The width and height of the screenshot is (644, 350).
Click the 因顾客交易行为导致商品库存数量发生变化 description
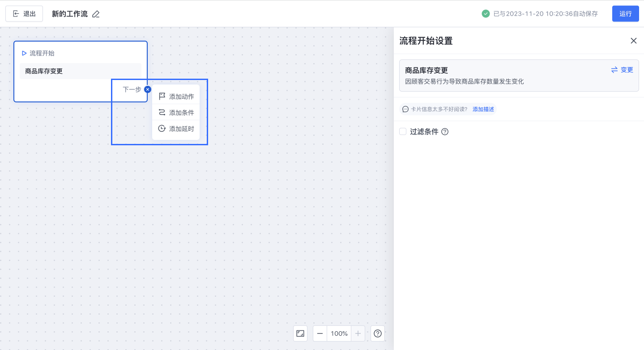pyautogui.click(x=465, y=81)
